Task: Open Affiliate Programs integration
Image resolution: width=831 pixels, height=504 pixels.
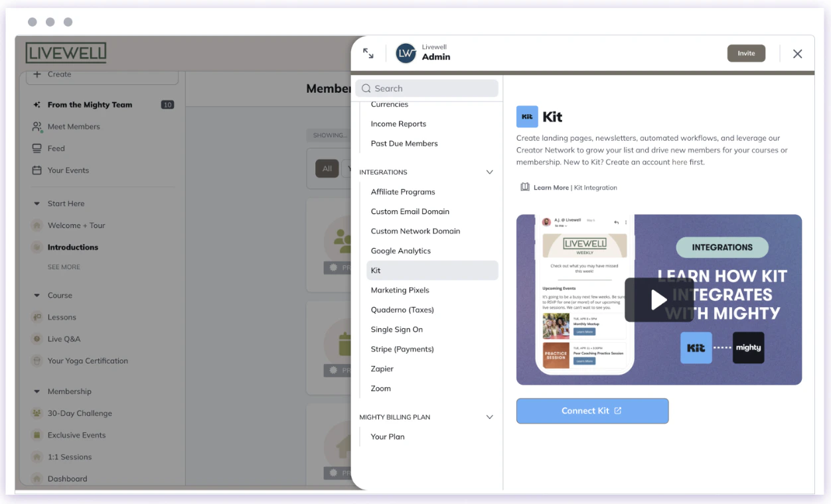Action: 403,192
